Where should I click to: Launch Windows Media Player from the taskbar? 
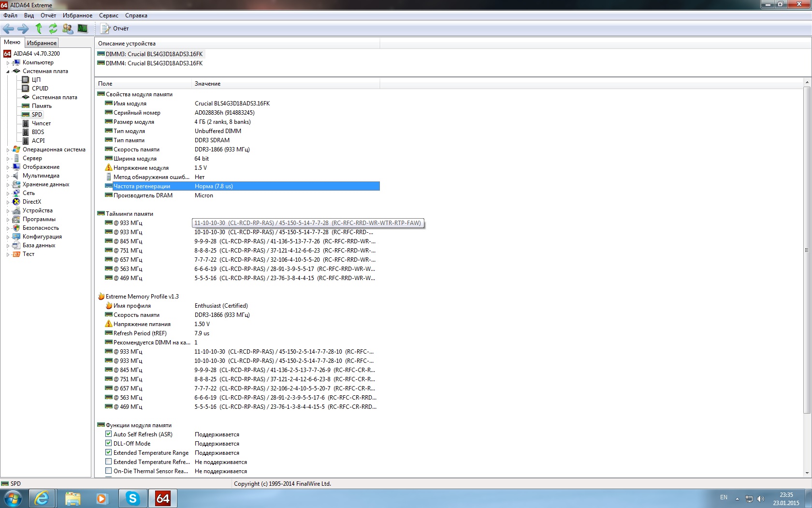[x=102, y=498]
